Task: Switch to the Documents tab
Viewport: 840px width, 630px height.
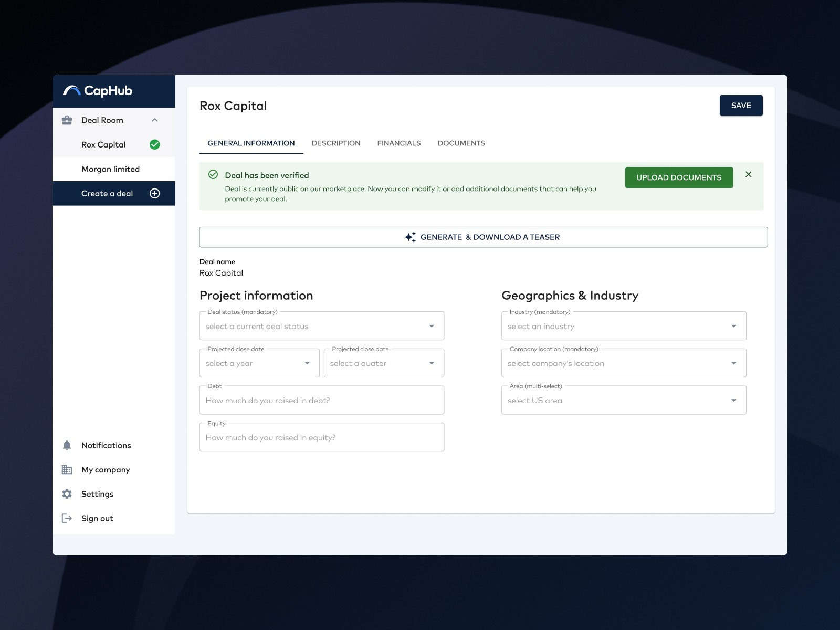Action: pyautogui.click(x=461, y=143)
